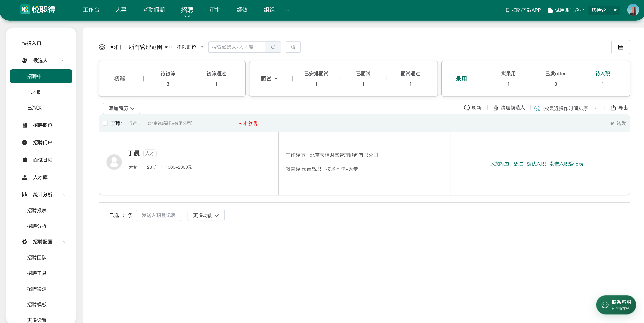Click the 备注 link
Screen dimensions: 644x323
(518, 164)
